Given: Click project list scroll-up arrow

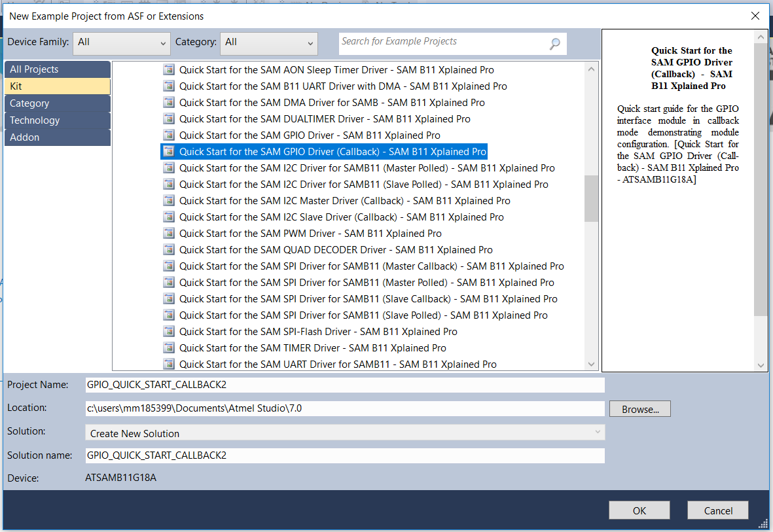Looking at the screenshot, I should click(x=591, y=69).
